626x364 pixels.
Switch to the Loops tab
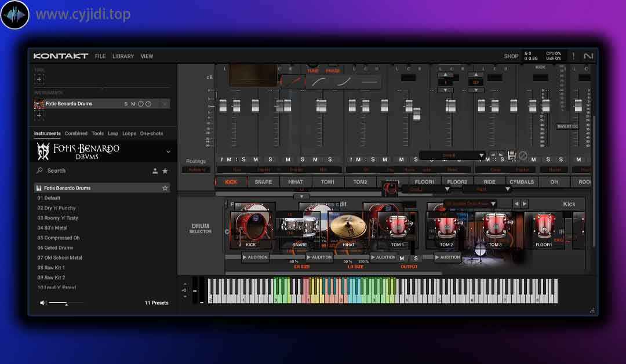coord(129,133)
